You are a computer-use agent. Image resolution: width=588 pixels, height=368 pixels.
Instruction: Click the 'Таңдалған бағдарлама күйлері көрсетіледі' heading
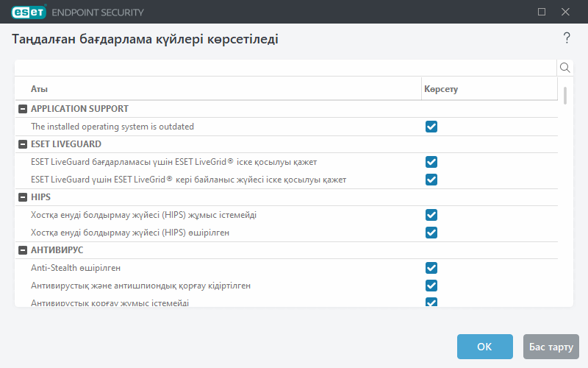[x=145, y=39]
